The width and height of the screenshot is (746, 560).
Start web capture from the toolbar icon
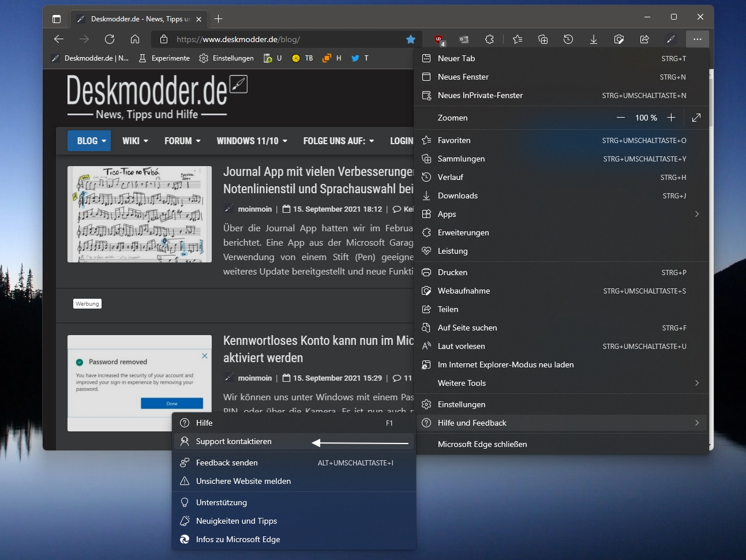(x=619, y=39)
